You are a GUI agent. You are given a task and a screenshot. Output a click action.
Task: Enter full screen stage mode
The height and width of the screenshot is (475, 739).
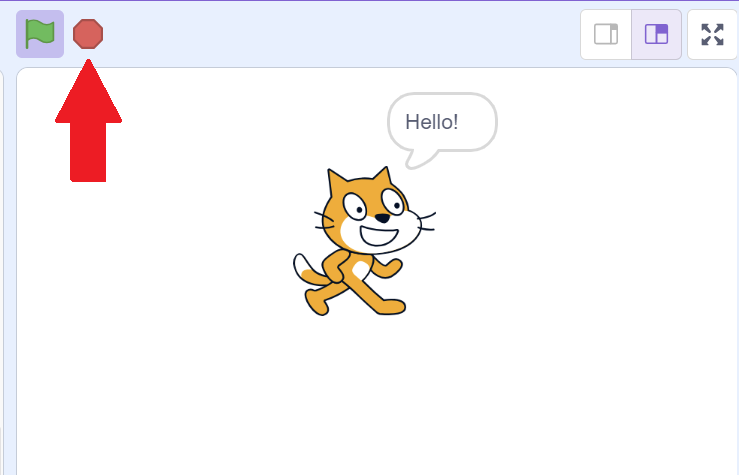click(x=712, y=34)
